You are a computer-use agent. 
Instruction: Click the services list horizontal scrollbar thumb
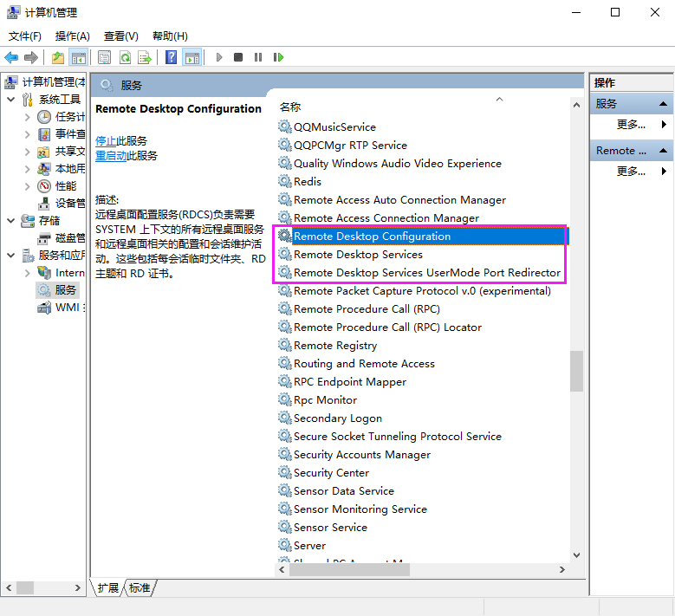point(349,569)
